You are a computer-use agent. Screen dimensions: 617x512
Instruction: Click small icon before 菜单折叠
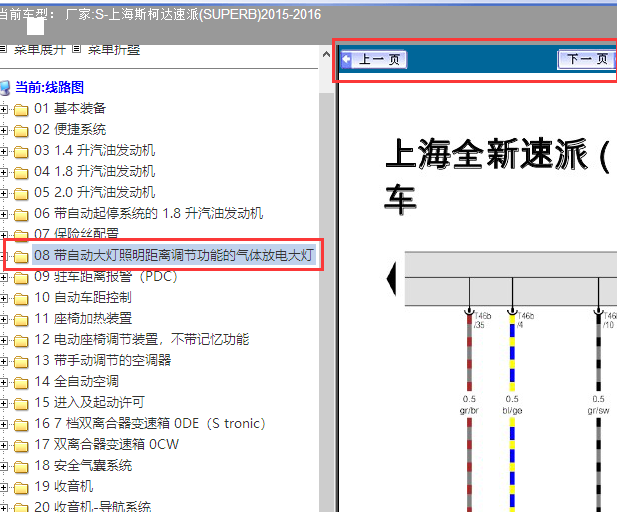(x=77, y=49)
